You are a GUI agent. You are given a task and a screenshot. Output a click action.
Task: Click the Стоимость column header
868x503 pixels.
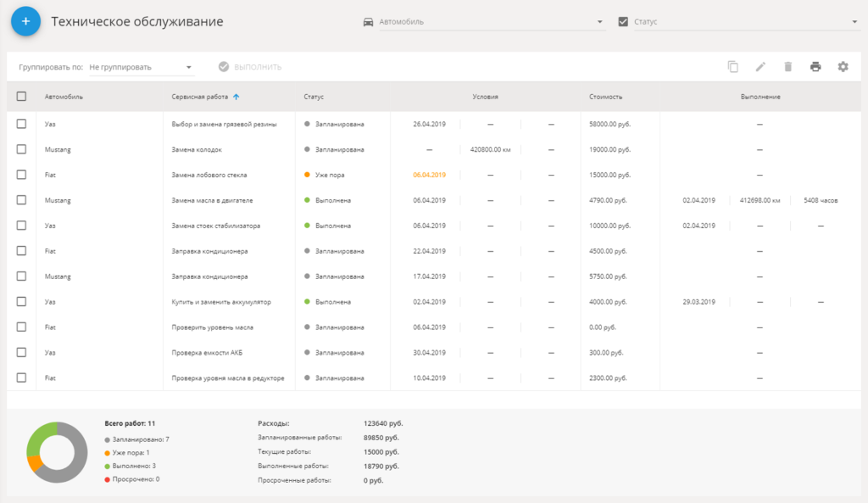pyautogui.click(x=606, y=97)
